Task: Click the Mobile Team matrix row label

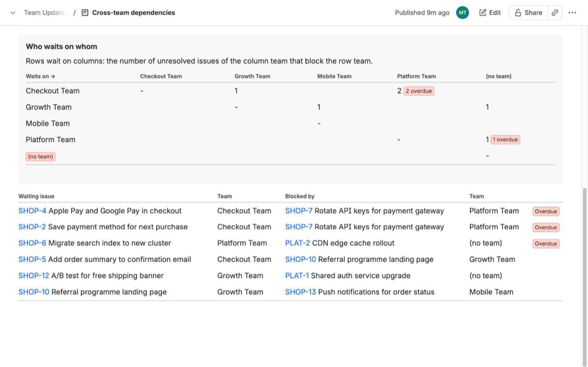Action: click(x=48, y=123)
